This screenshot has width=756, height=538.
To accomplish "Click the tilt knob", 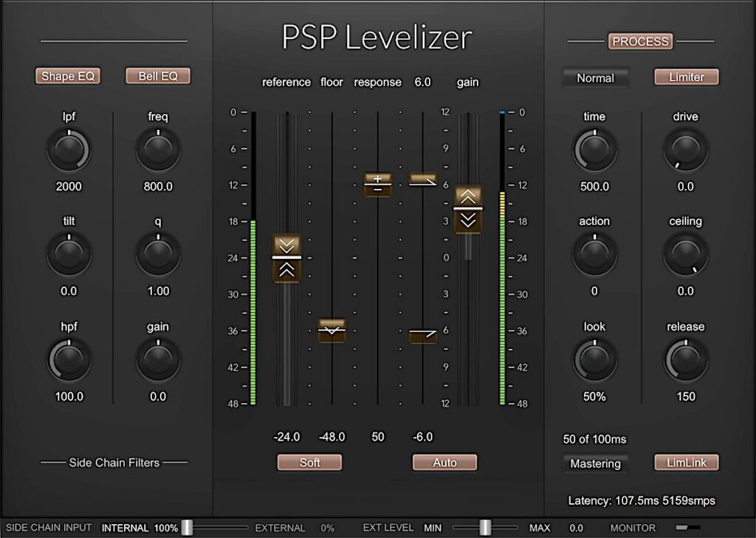I will pos(69,255).
